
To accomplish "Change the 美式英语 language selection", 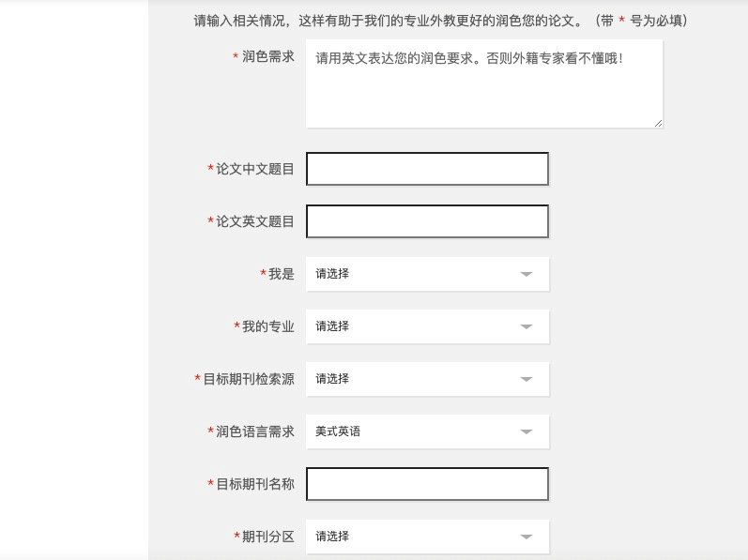I will pos(427,431).
